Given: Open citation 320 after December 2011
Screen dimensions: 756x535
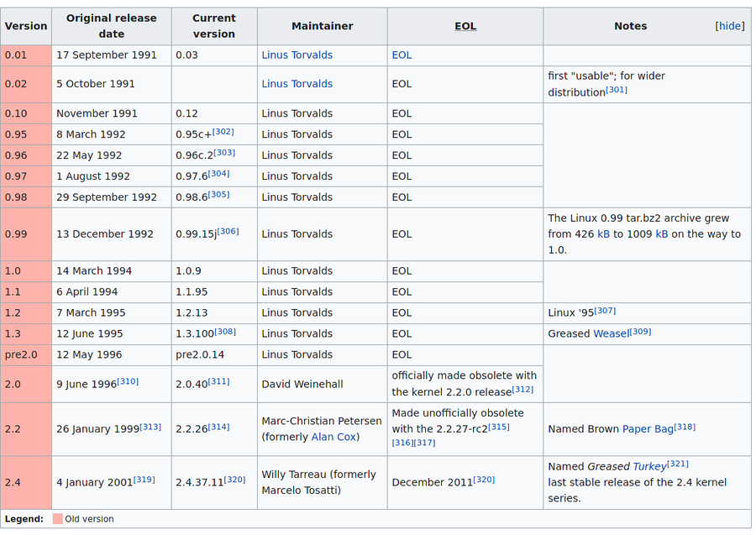Looking at the screenshot, I should pyautogui.click(x=484, y=480).
